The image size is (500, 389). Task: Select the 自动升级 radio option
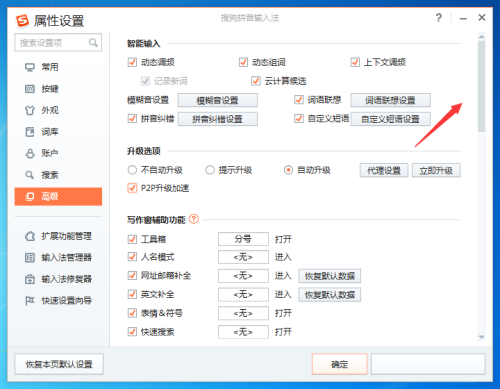(x=288, y=170)
